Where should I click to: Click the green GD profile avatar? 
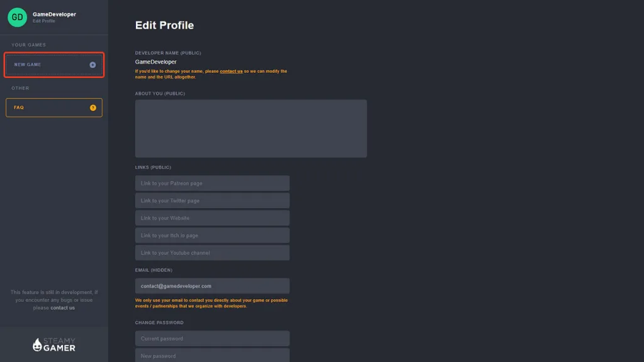pos(17,17)
